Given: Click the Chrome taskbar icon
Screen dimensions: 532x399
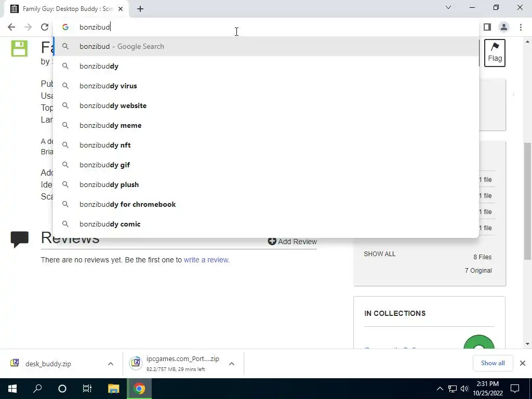Looking at the screenshot, I should (139, 389).
